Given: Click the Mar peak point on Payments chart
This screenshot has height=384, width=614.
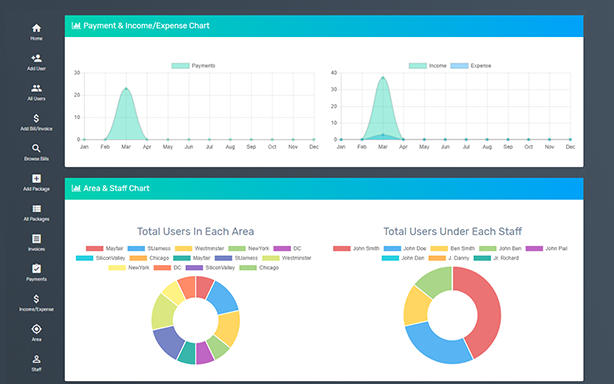Looking at the screenshot, I should point(126,89).
